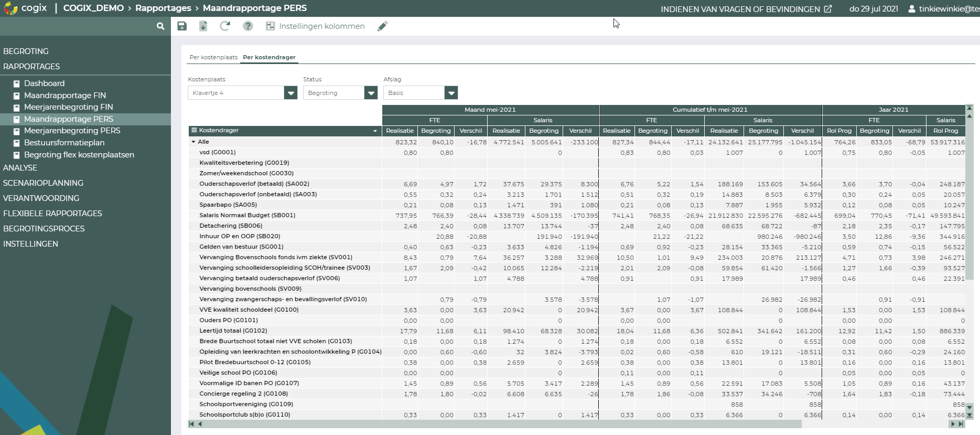Open the INSTELLINGEN menu section

(30, 244)
